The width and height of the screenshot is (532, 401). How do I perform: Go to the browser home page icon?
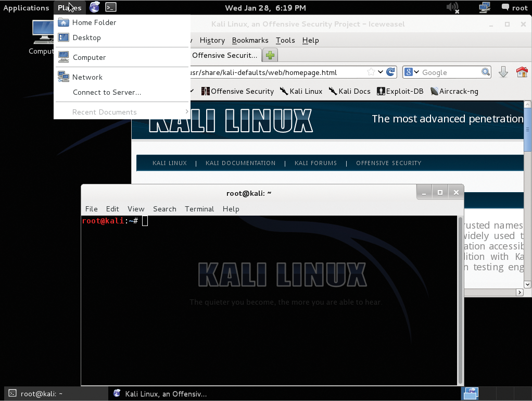522,72
